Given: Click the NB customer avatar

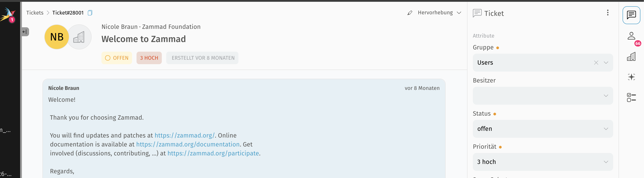Looking at the screenshot, I should 57,37.
